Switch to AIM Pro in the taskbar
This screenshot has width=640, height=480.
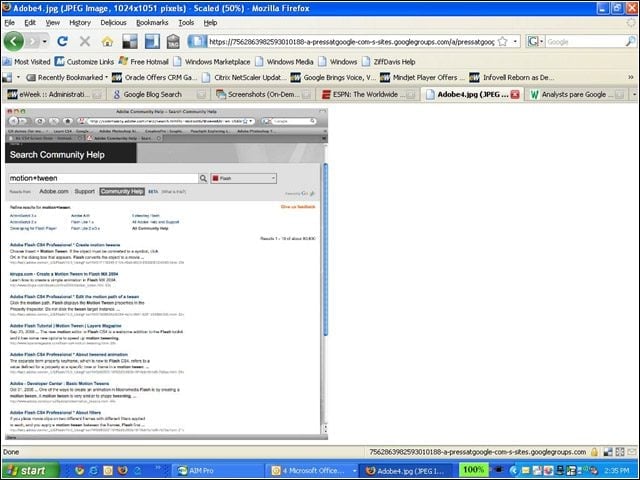point(216,471)
